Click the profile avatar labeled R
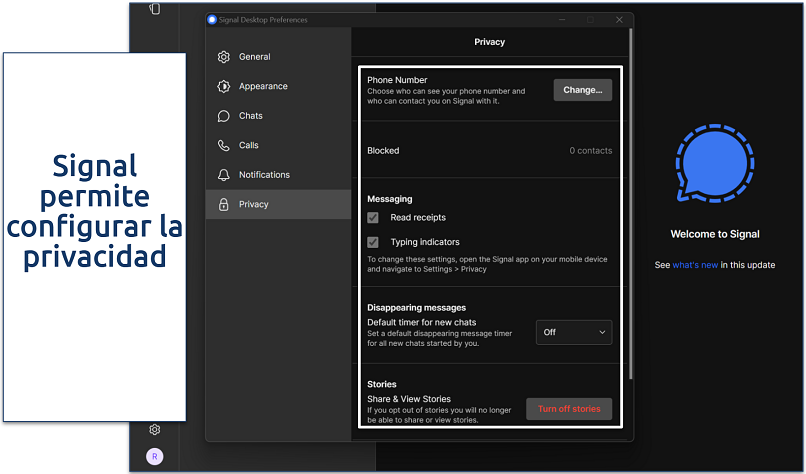806x474 pixels. (x=155, y=456)
